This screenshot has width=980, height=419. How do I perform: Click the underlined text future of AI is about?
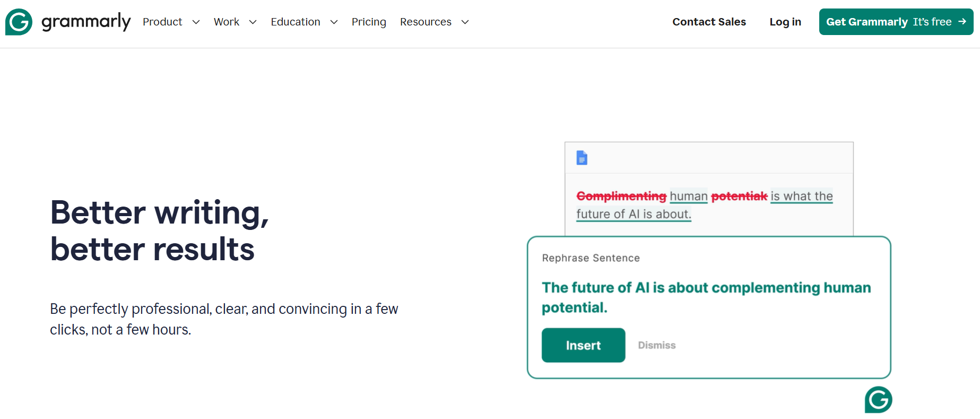click(634, 214)
